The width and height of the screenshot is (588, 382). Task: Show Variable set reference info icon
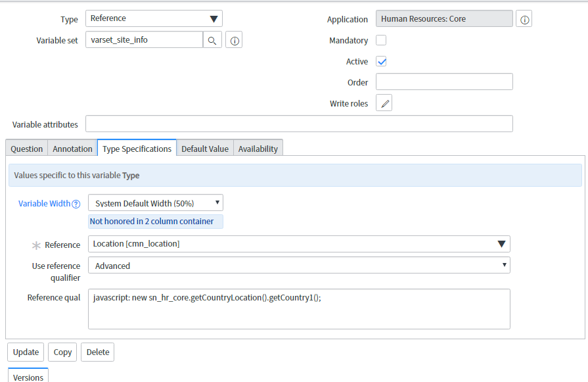click(234, 39)
